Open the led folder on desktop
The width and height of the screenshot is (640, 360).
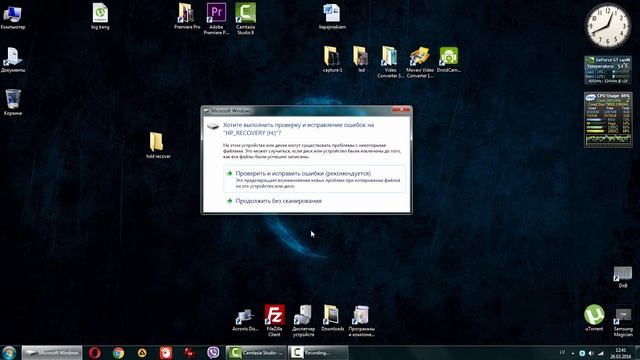coord(361,60)
